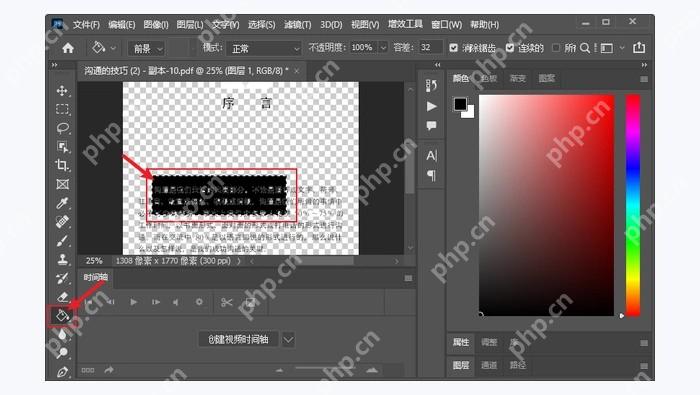Click the timeline play button
This screenshot has width=700, height=395.
pyautogui.click(x=133, y=302)
